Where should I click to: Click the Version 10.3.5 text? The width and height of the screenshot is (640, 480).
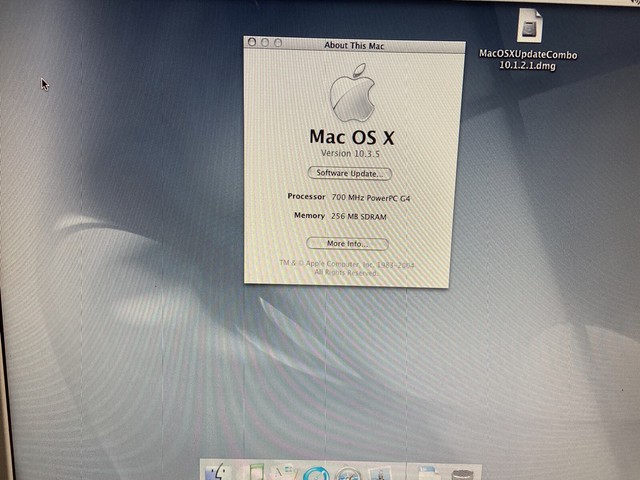(x=350, y=153)
